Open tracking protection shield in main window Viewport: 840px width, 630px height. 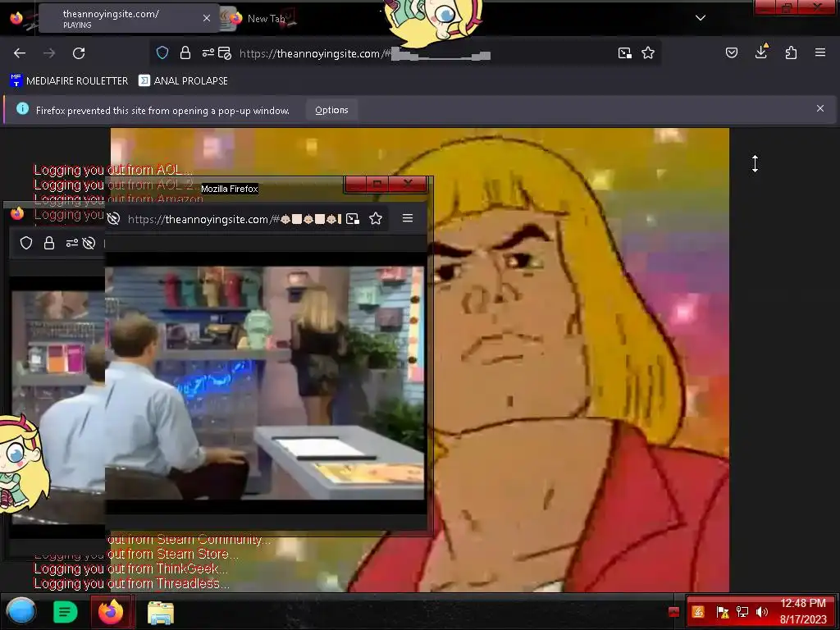point(162,52)
